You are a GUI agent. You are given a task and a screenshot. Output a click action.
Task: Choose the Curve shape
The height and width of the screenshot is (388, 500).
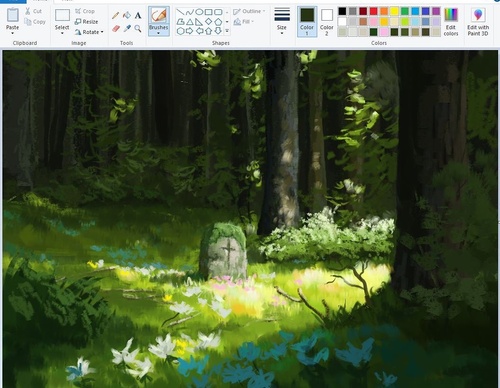tap(189, 12)
